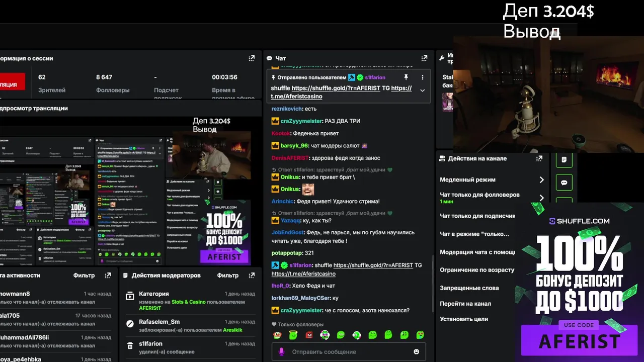Image resolution: width=644 pixels, height=362 pixels.
Task: Click username lorkhan69_MaloyCSer in chat
Action: 301,298
